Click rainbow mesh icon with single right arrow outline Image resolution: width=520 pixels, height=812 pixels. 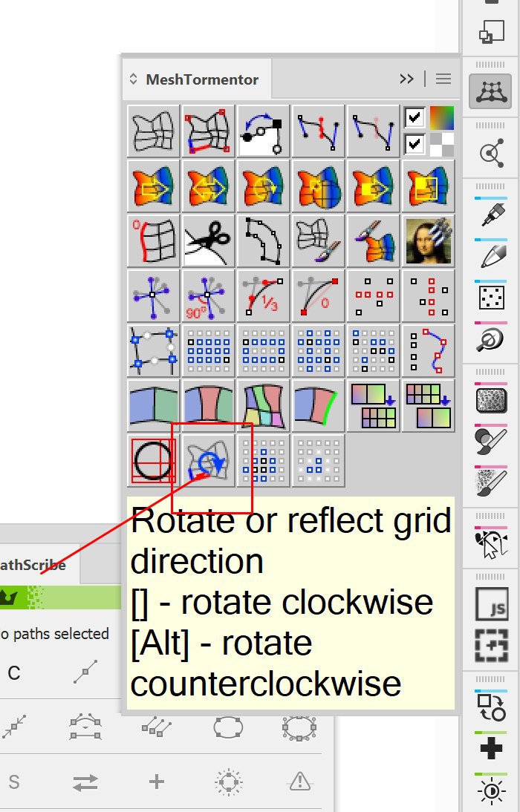[x=154, y=186]
